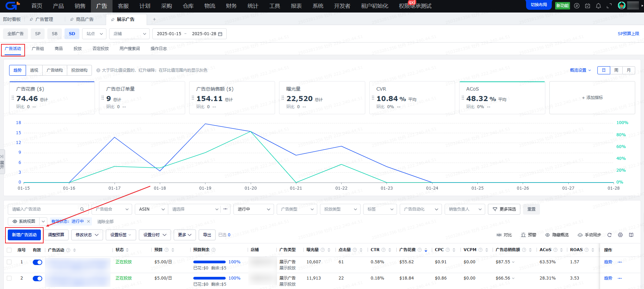Image resolution: width=644 pixels, height=289 pixels.
Task: Sort by ROAS column arrows
Action: click(x=593, y=250)
